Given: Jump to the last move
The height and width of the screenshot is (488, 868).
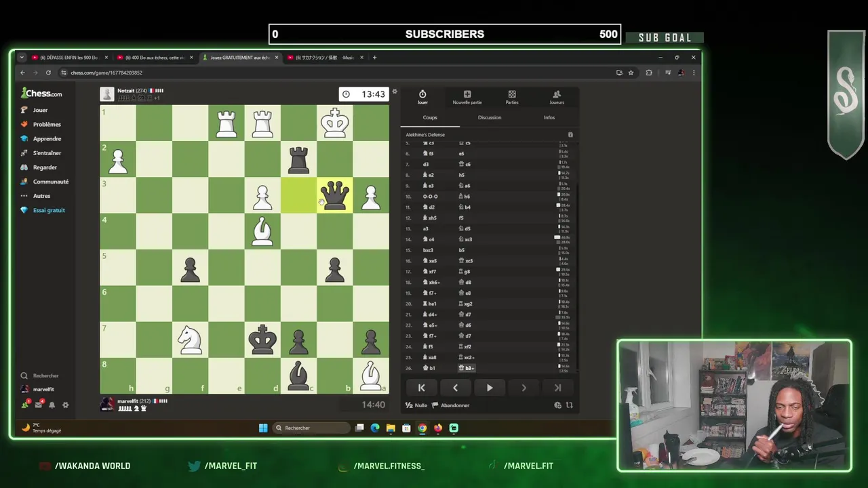Looking at the screenshot, I should click(x=557, y=388).
